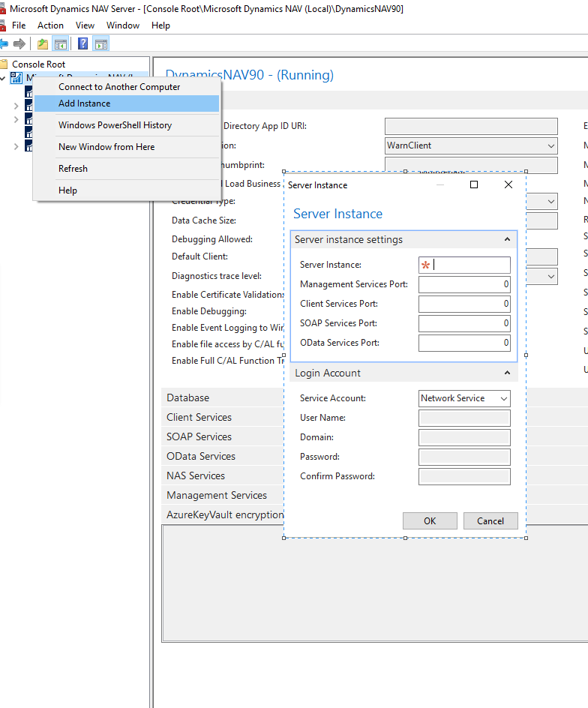This screenshot has height=708, width=588.
Task: Click the Default Client label
Action: pos(199,256)
